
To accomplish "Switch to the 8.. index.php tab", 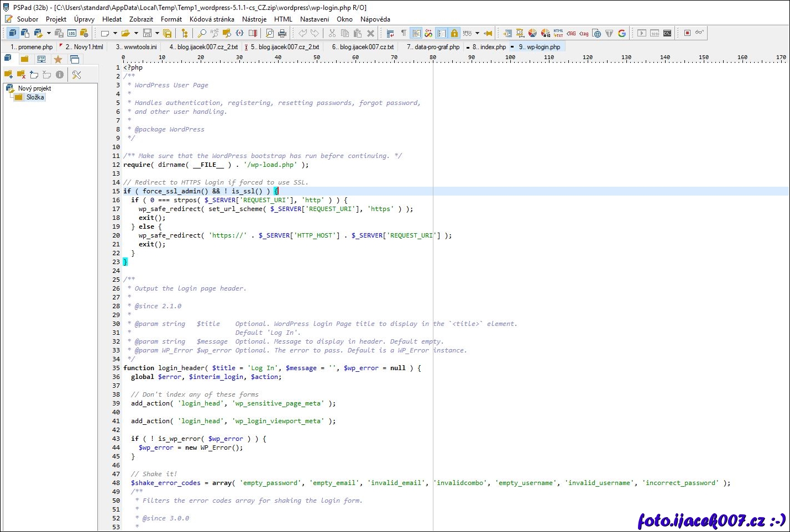I will (x=489, y=47).
